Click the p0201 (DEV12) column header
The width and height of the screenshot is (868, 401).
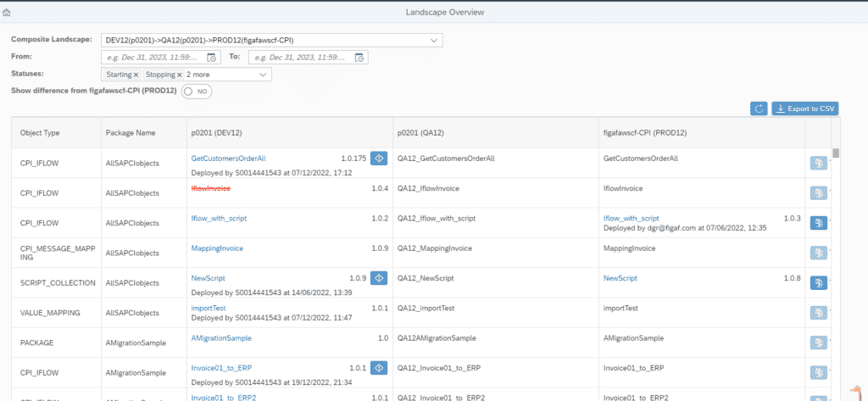pyautogui.click(x=216, y=133)
